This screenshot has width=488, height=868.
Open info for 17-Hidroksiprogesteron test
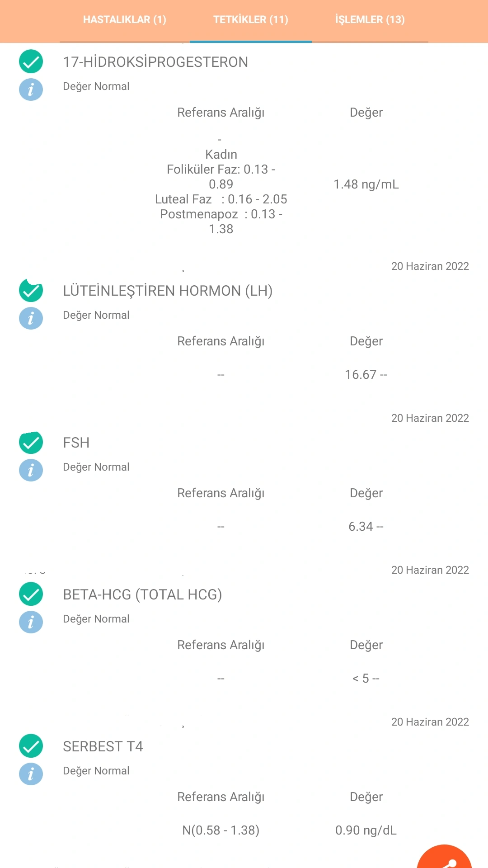coord(31,90)
